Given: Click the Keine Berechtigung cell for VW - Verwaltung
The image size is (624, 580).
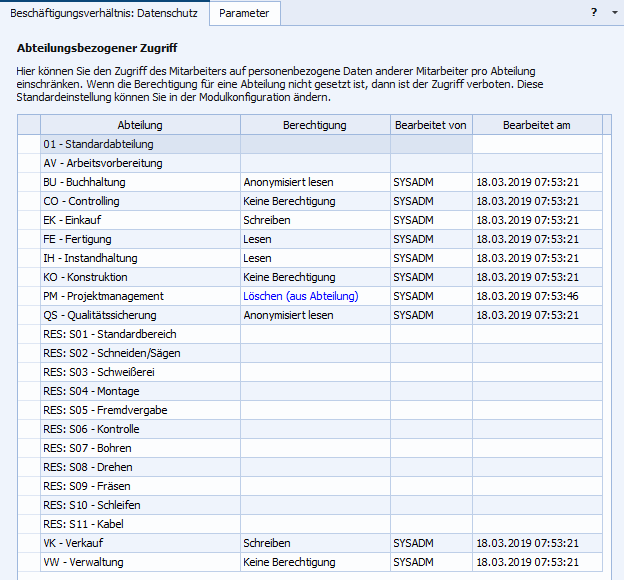Looking at the screenshot, I should [x=314, y=563].
